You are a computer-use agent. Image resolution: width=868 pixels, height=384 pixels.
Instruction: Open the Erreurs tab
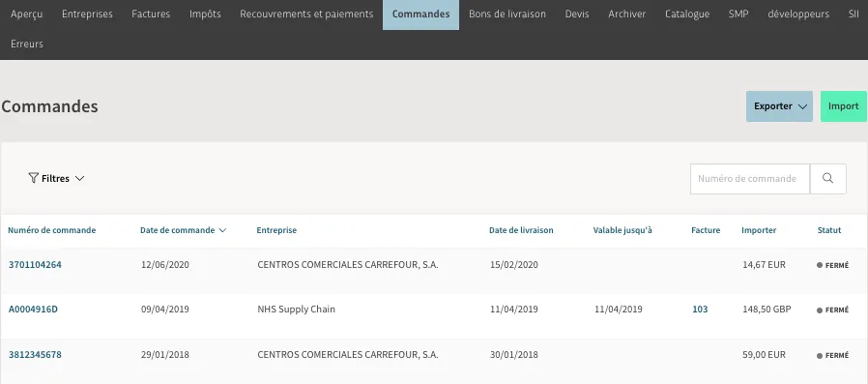[x=26, y=44]
